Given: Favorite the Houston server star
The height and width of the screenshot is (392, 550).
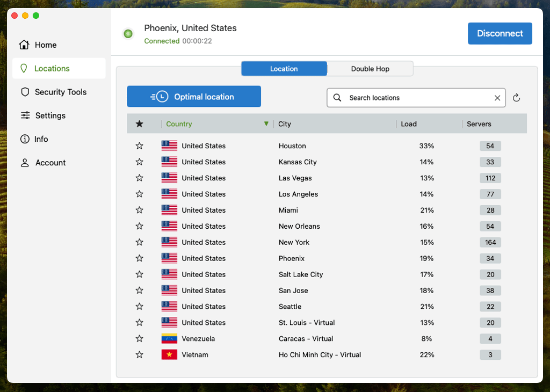Looking at the screenshot, I should pos(139,146).
